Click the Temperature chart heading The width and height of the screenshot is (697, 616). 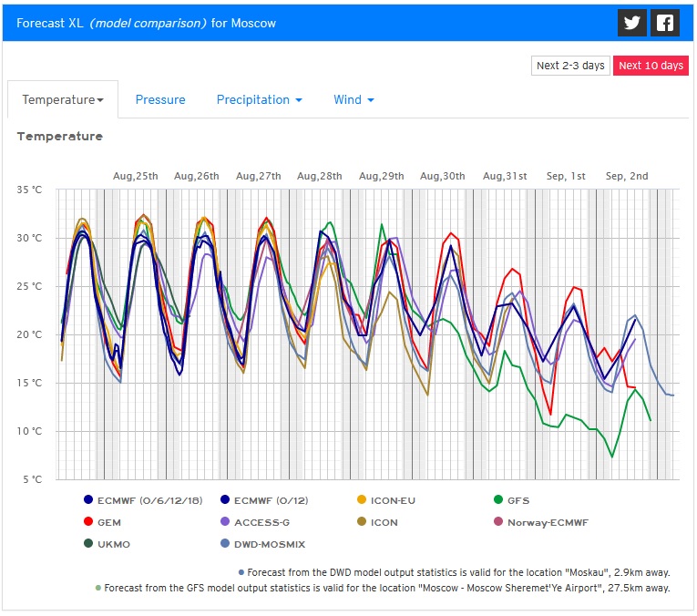(x=60, y=137)
